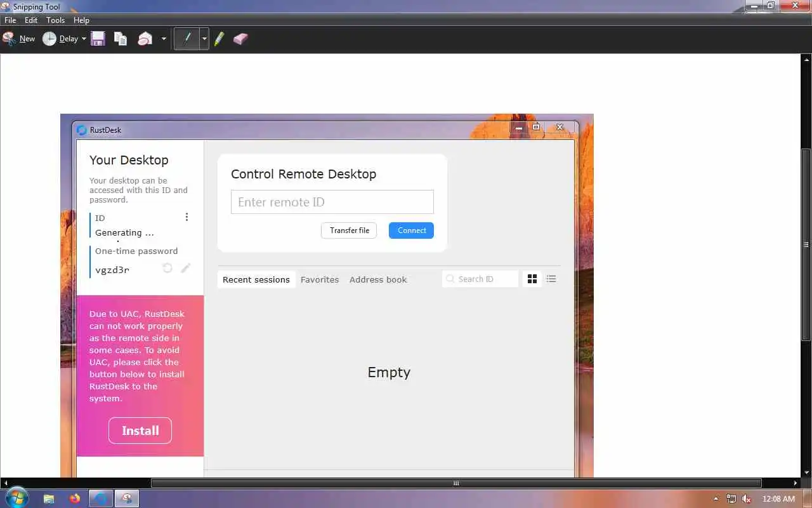Edit the password with pencil icon
The height and width of the screenshot is (508, 812).
click(x=185, y=268)
